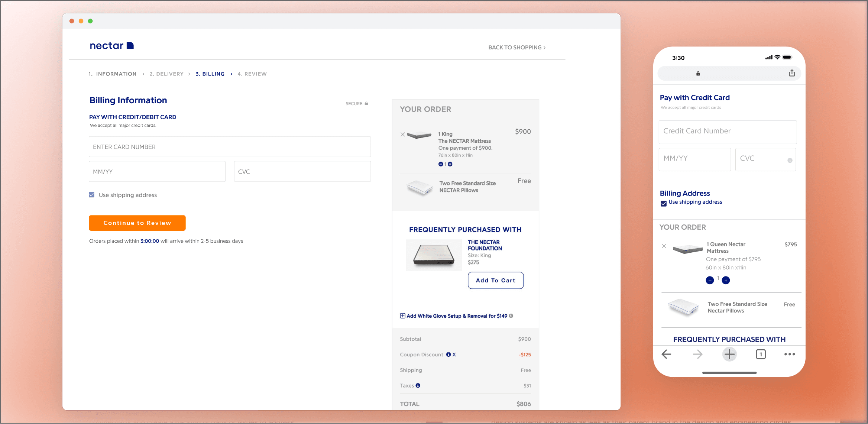
Task: Toggle desktop Use shipping address checkbox
Action: pos(92,195)
